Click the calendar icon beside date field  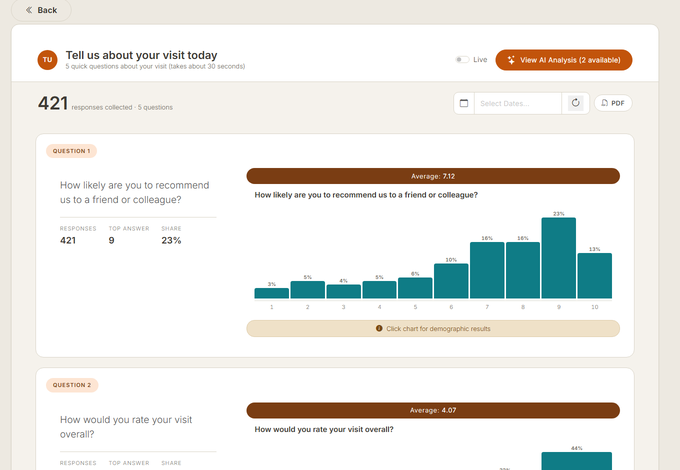pyautogui.click(x=464, y=103)
